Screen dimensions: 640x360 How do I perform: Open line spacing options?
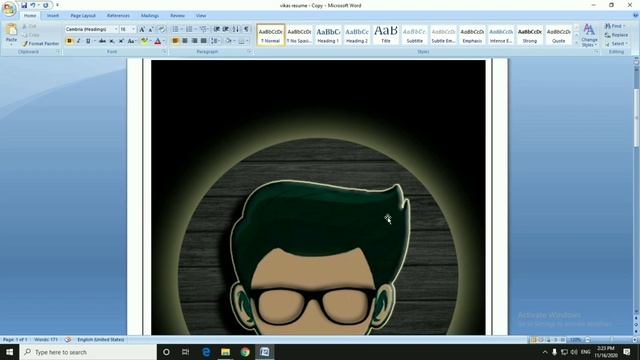[x=216, y=41]
